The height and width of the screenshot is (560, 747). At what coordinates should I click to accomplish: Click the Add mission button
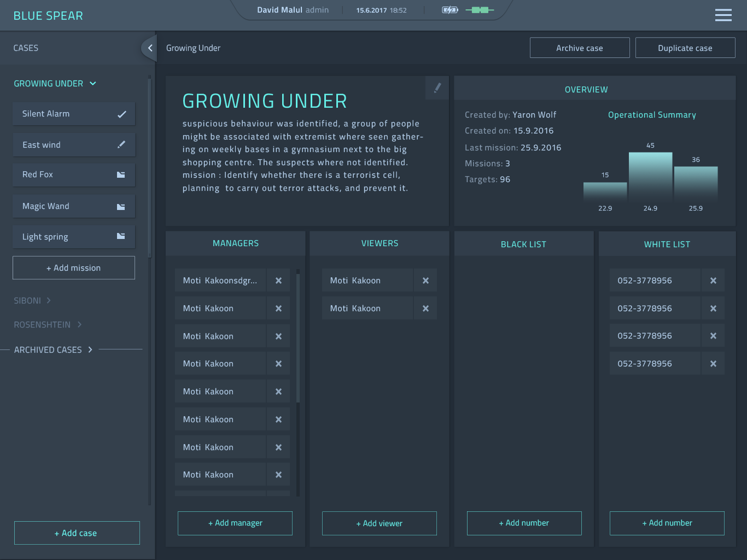coord(74,268)
